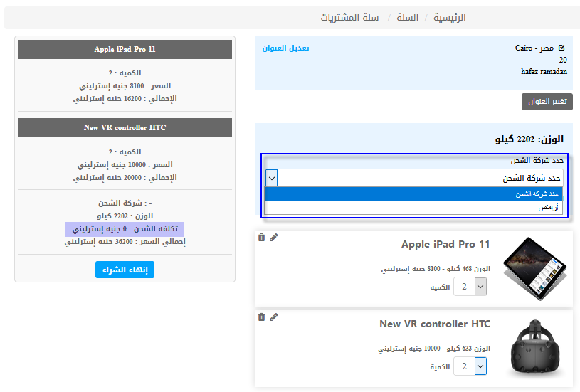Click الوزن 468 كيلو iPad details line
Viewport: 580px width, 392px height.
(436, 269)
